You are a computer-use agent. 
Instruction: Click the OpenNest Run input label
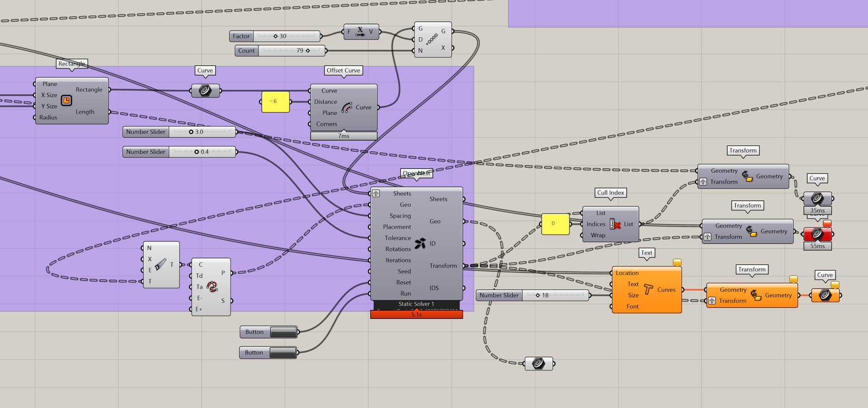click(406, 294)
